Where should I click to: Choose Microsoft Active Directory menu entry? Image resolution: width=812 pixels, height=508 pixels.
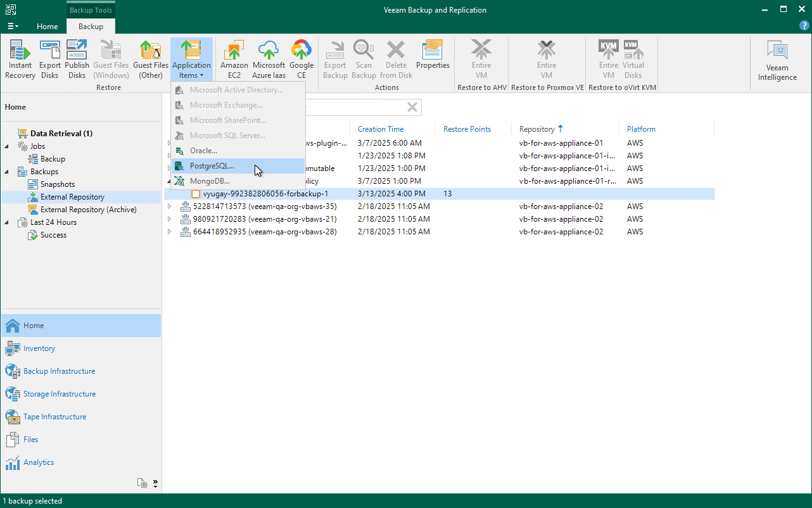tap(238, 90)
